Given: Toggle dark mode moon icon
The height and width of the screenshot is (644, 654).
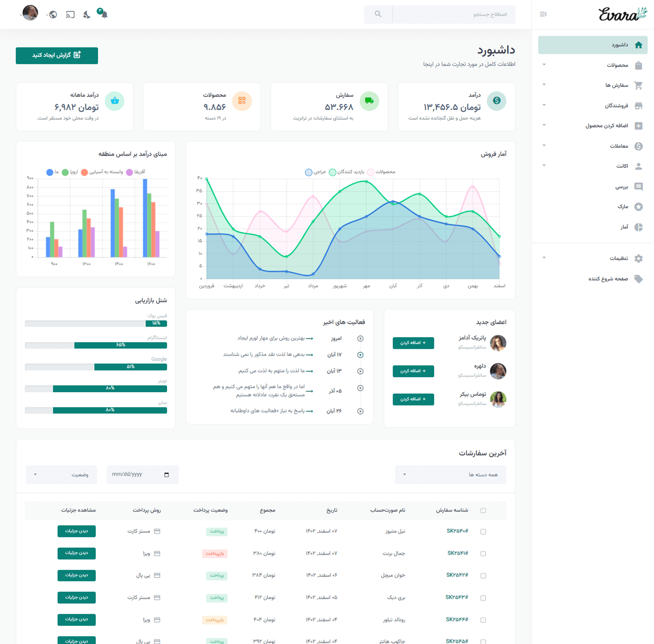Looking at the screenshot, I should pos(87,14).
